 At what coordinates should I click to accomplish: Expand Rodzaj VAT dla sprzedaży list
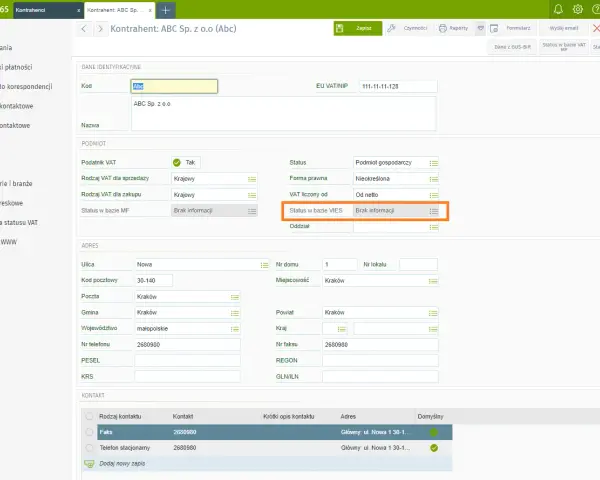(x=252, y=179)
